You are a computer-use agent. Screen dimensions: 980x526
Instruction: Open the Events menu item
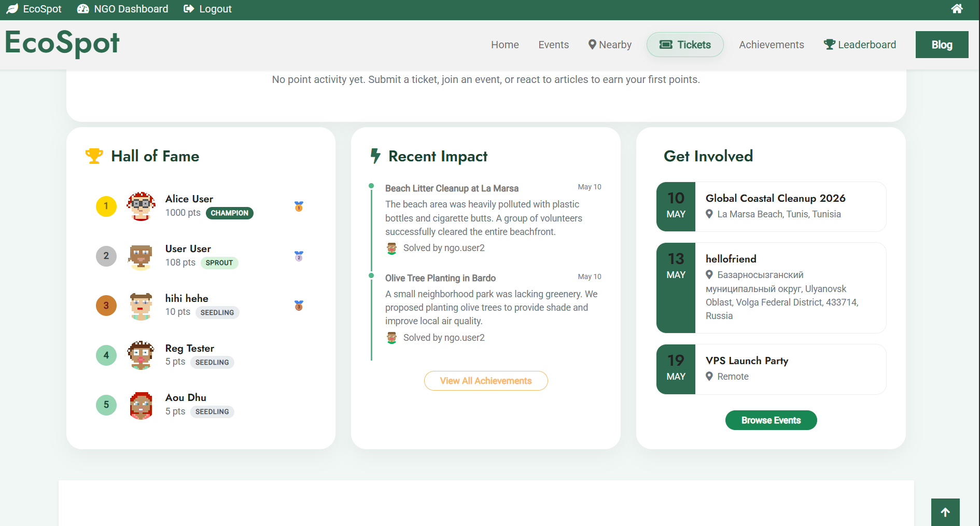[554, 45]
